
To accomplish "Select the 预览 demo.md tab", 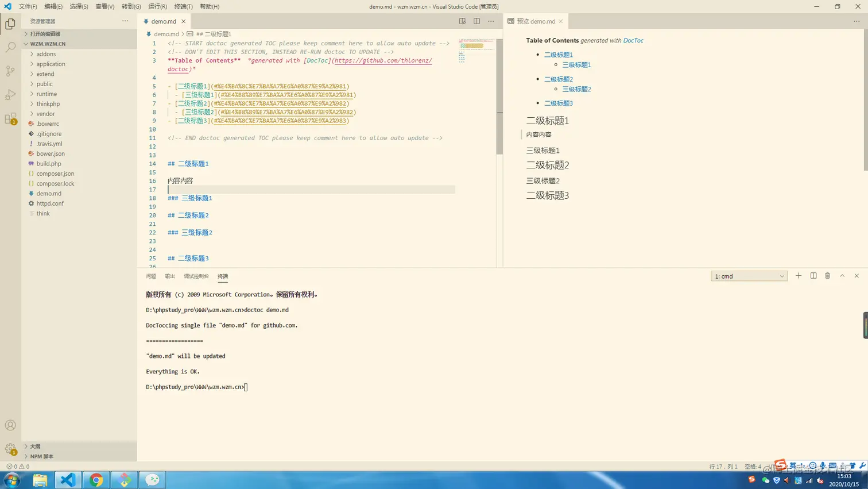I will tap(535, 21).
